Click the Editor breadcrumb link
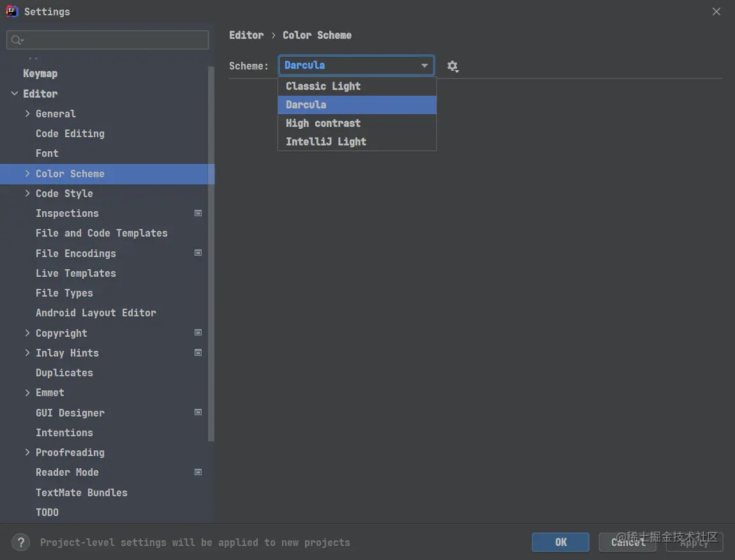 click(x=246, y=35)
